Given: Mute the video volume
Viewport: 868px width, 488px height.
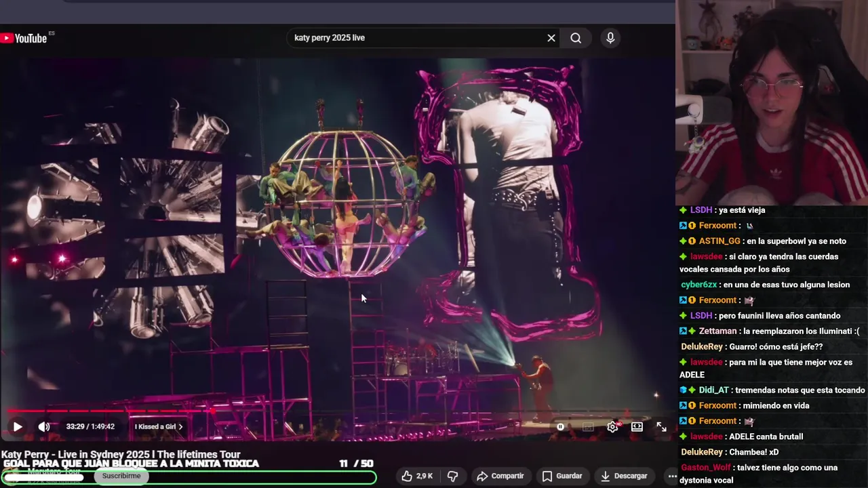Looking at the screenshot, I should pyautogui.click(x=44, y=427).
